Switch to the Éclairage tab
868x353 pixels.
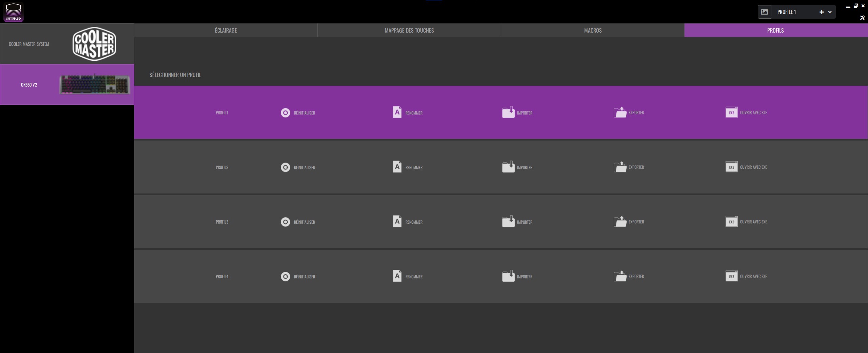[x=226, y=30]
